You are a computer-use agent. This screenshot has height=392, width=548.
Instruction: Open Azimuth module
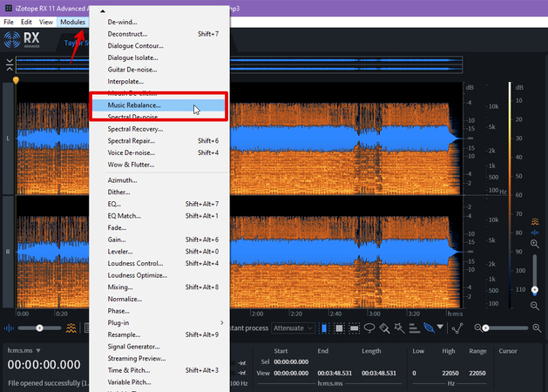pyautogui.click(x=159, y=180)
